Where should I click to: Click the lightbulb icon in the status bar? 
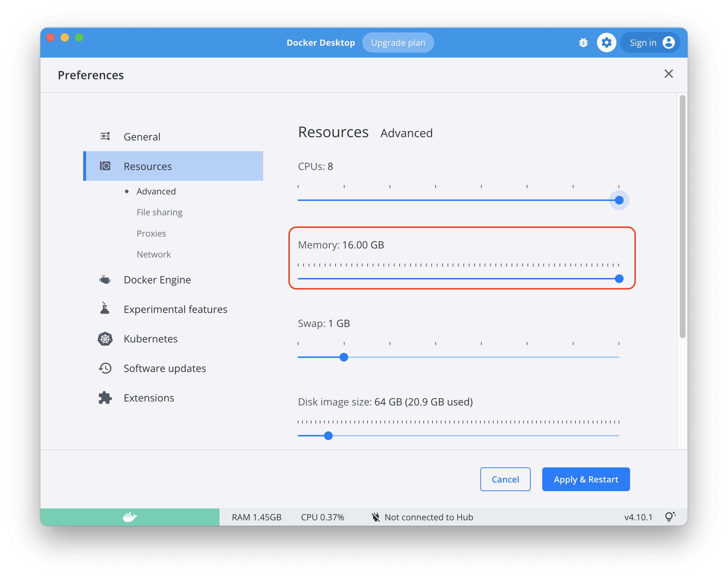[x=670, y=517]
